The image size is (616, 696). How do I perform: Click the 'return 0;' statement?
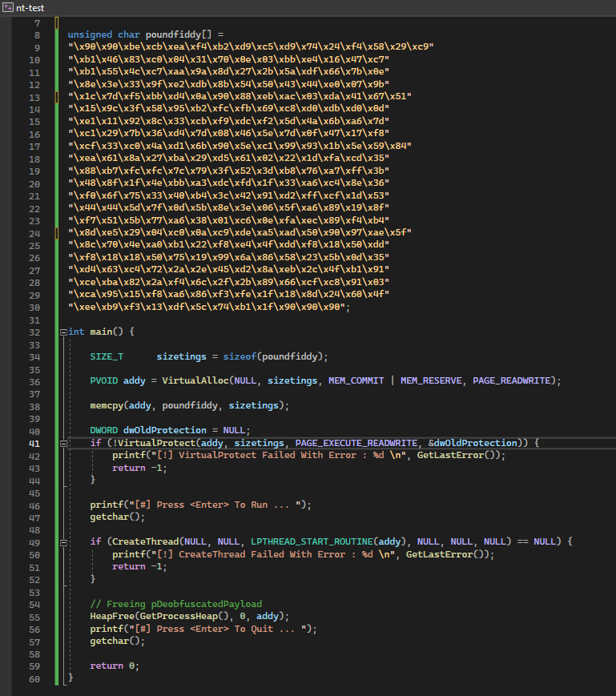pyautogui.click(x=115, y=666)
